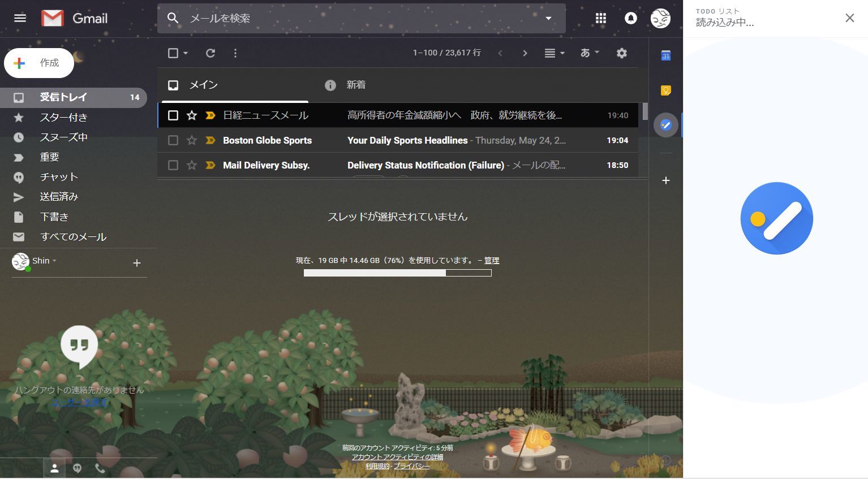Viewport: 868px width, 479px height.
Task: Switch to the メイン tab
Action: (x=235, y=85)
